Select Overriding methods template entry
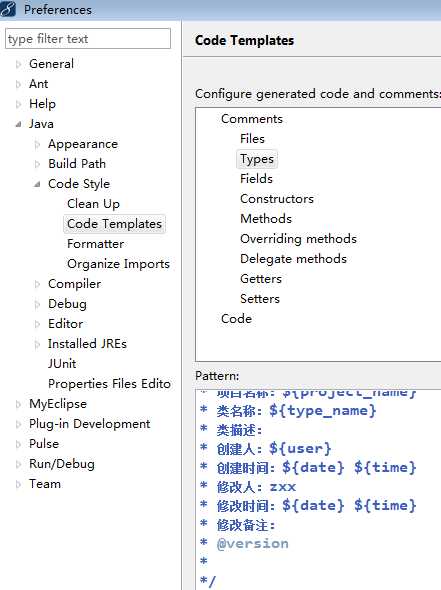The image size is (441, 590). click(298, 239)
